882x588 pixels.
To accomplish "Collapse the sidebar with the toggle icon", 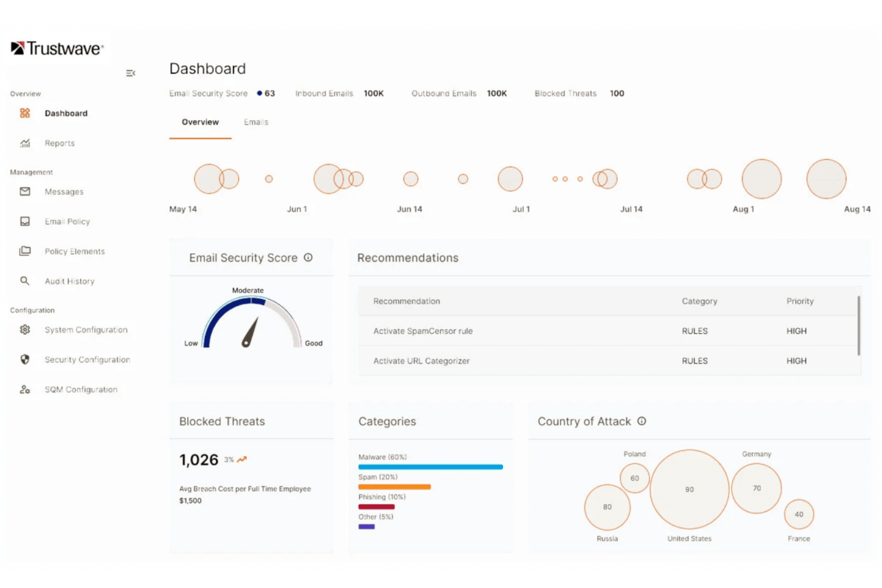I will tap(131, 73).
